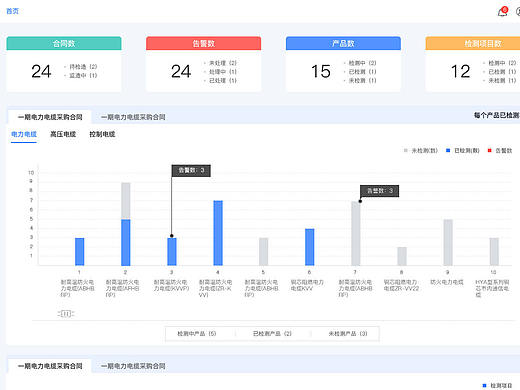Image resolution: width=520 pixels, height=390 pixels.
Task: Toggle the blue 检测项目 legend item
Action: click(497, 386)
